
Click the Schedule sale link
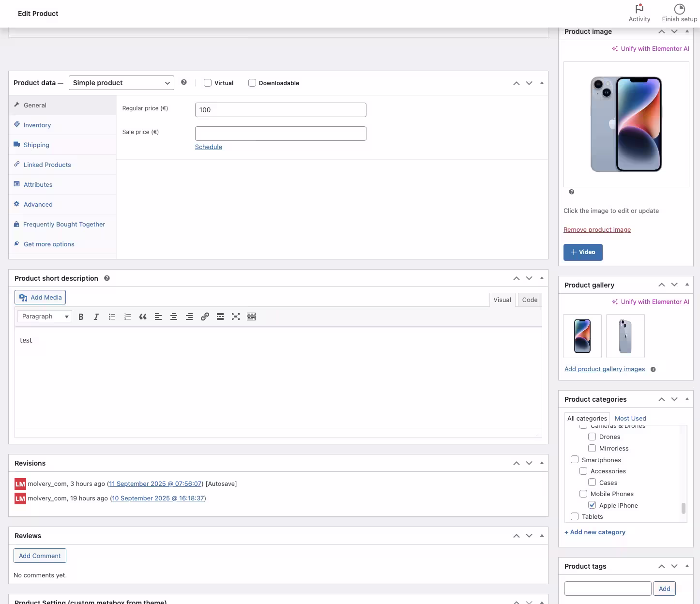click(209, 147)
